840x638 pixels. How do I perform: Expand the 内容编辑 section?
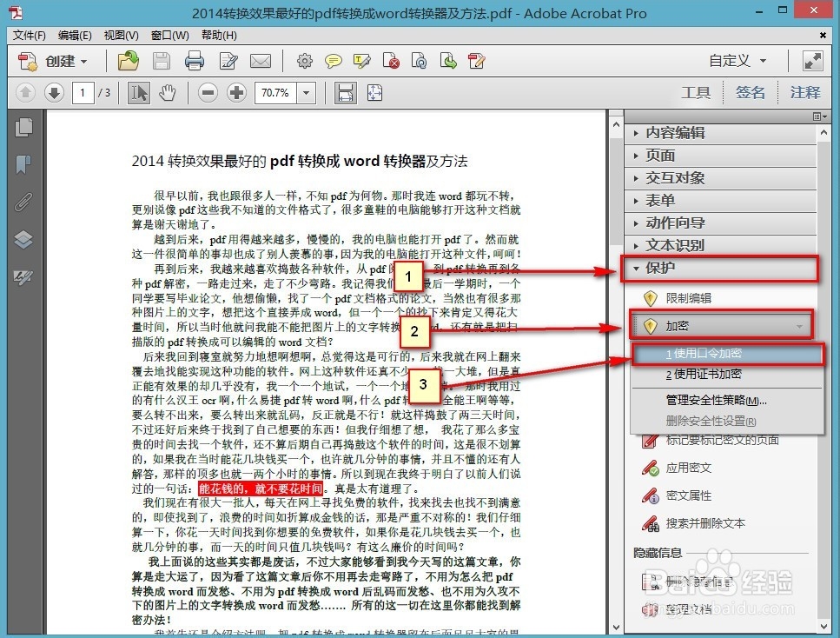tap(720, 133)
